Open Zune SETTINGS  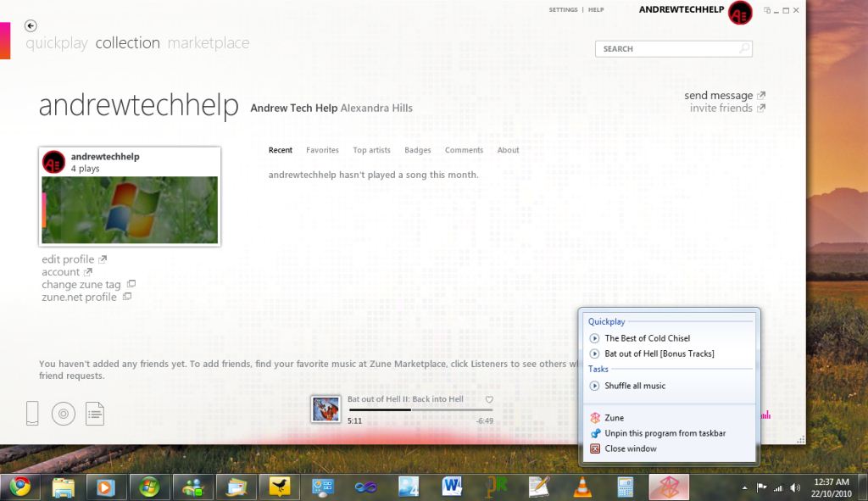[563, 10]
